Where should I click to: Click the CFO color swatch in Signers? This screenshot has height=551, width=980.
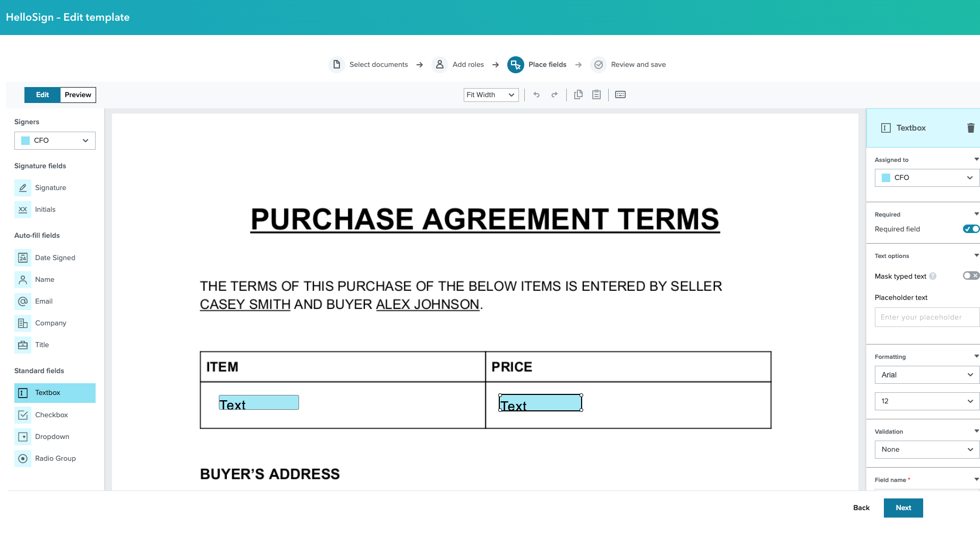pos(25,140)
